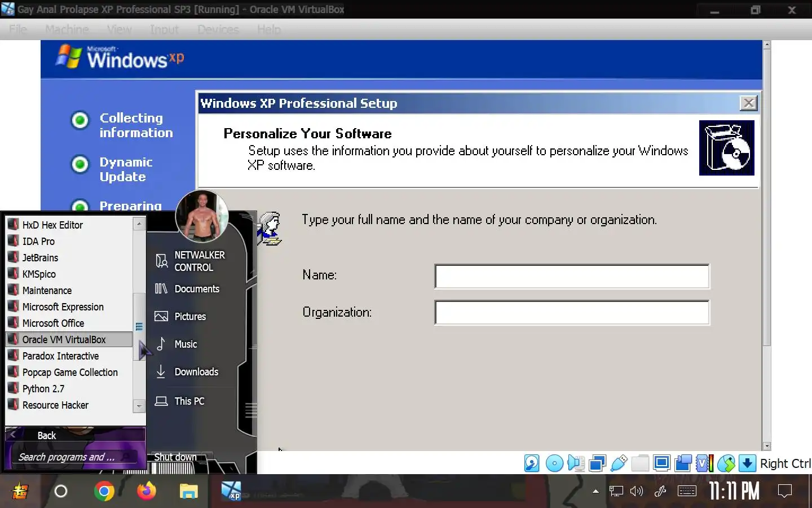The width and height of the screenshot is (812, 508).
Task: Click the network adapters indicator icon
Action: (597, 463)
